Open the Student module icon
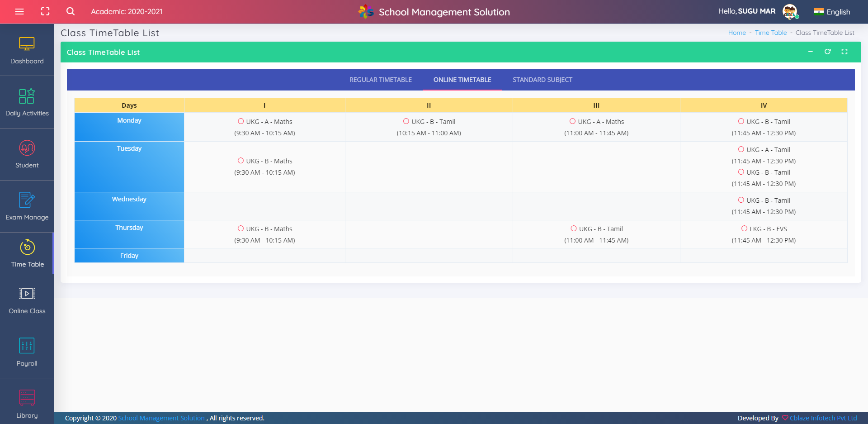The height and width of the screenshot is (424, 868). point(27,148)
